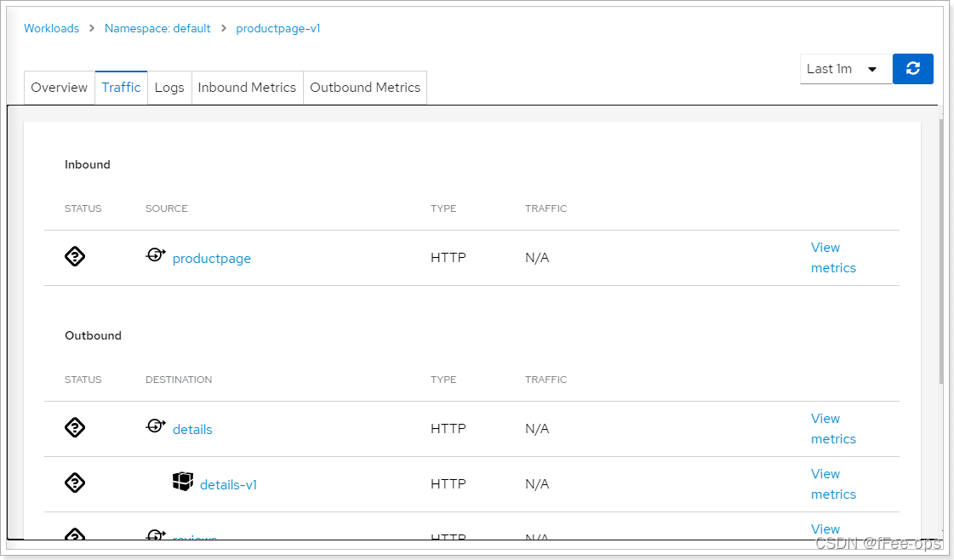
Task: Switch to the Outbound Metrics tab
Action: click(365, 88)
